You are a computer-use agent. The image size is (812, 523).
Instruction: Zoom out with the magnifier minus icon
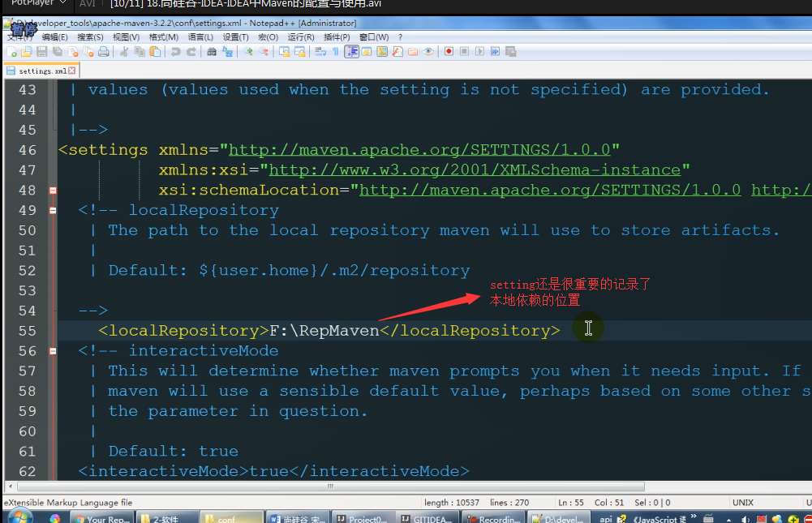[x=264, y=52]
